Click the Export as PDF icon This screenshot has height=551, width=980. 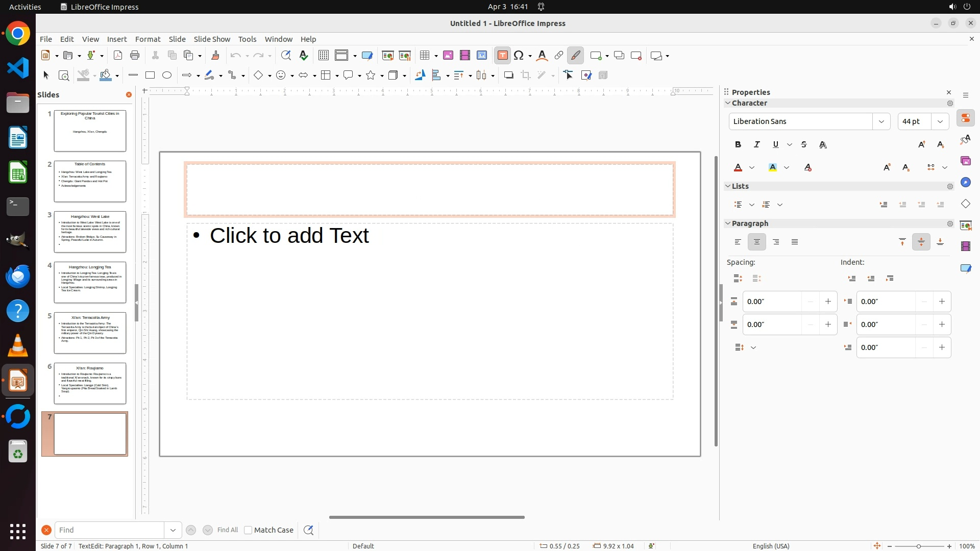pos(118,56)
